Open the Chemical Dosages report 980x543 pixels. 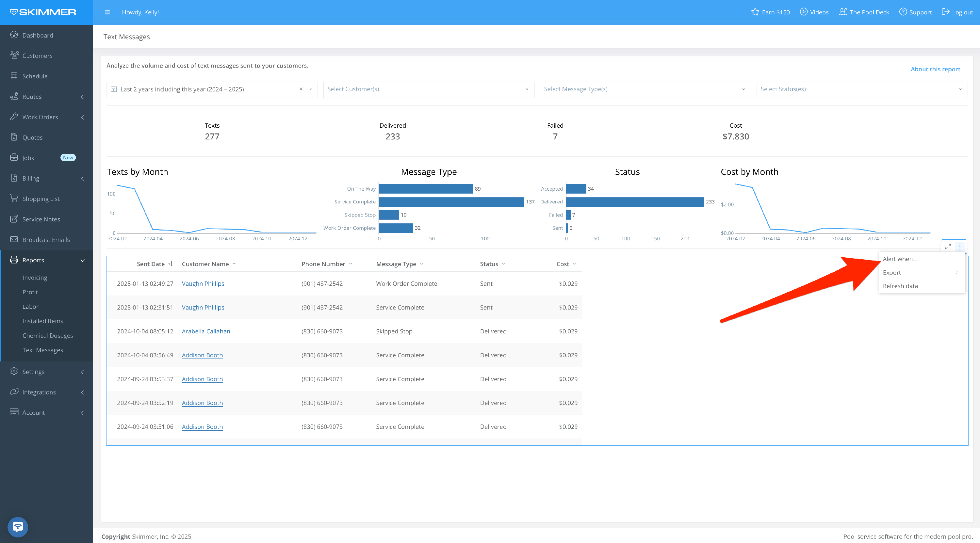click(48, 335)
